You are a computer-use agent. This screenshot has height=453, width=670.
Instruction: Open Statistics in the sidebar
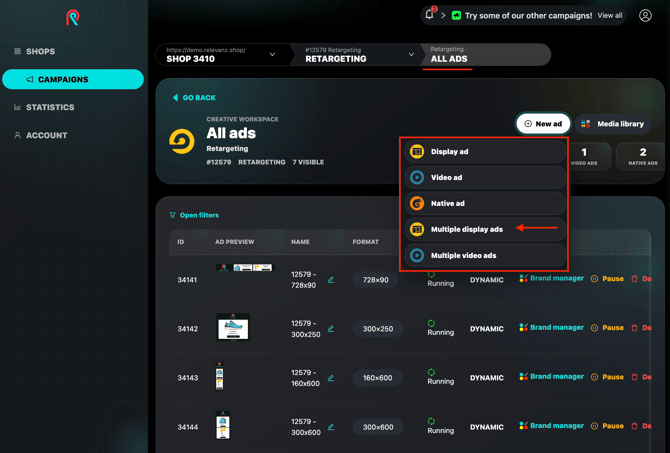44,107
